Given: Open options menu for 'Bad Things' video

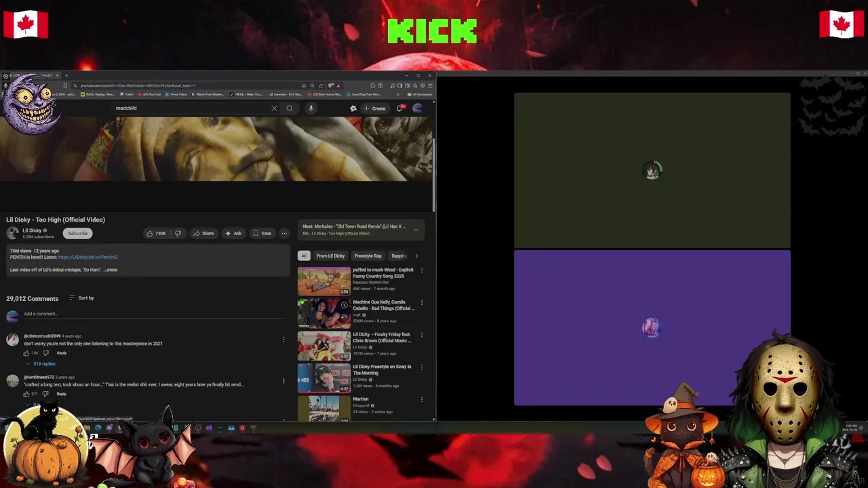Looking at the screenshot, I should pyautogui.click(x=422, y=303).
